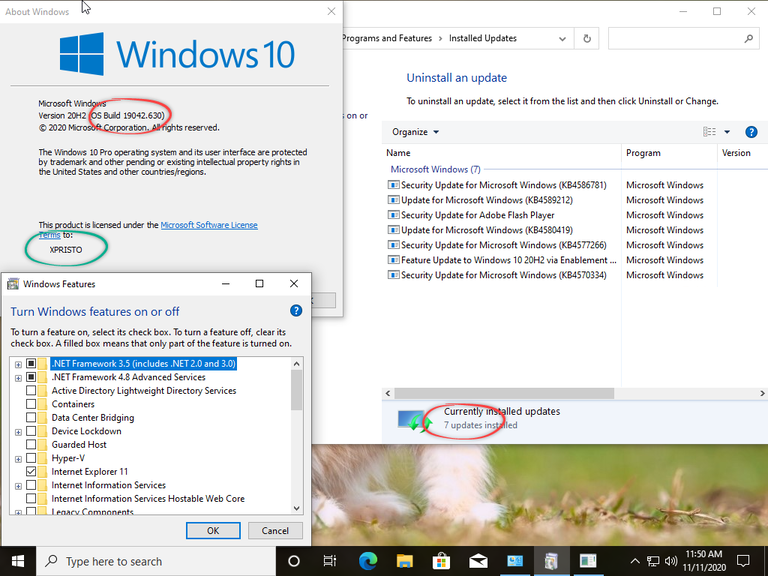
Task: Open Cortana circle icon on taskbar
Action: [293, 561]
